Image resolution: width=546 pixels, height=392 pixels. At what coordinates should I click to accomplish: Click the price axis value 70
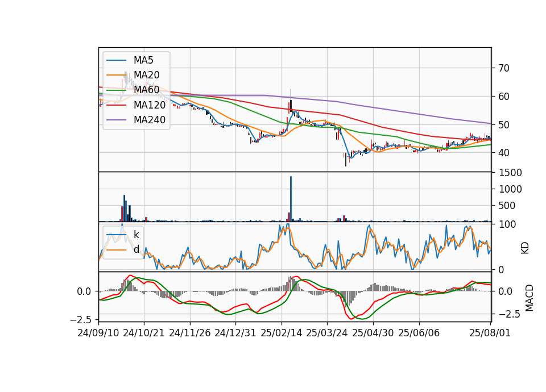504,68
